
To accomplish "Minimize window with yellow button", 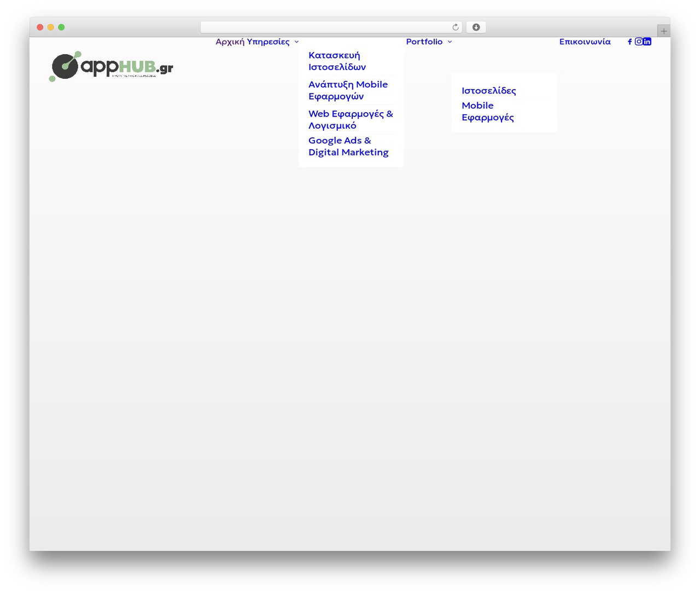I will pyautogui.click(x=50, y=27).
